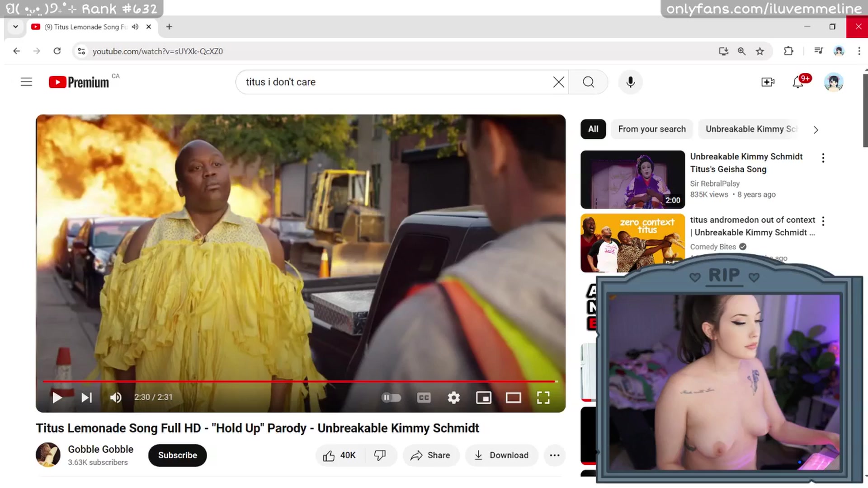
Task: Open the Create video icon
Action: (x=768, y=82)
